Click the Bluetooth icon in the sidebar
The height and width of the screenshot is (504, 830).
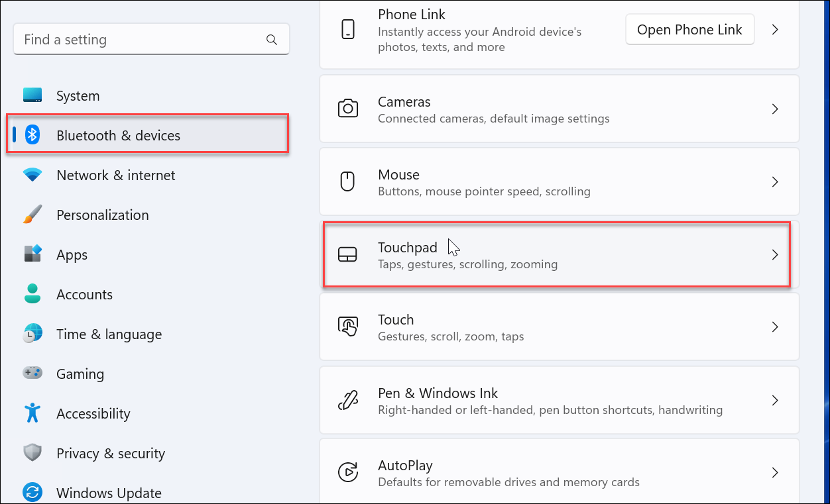coord(32,135)
